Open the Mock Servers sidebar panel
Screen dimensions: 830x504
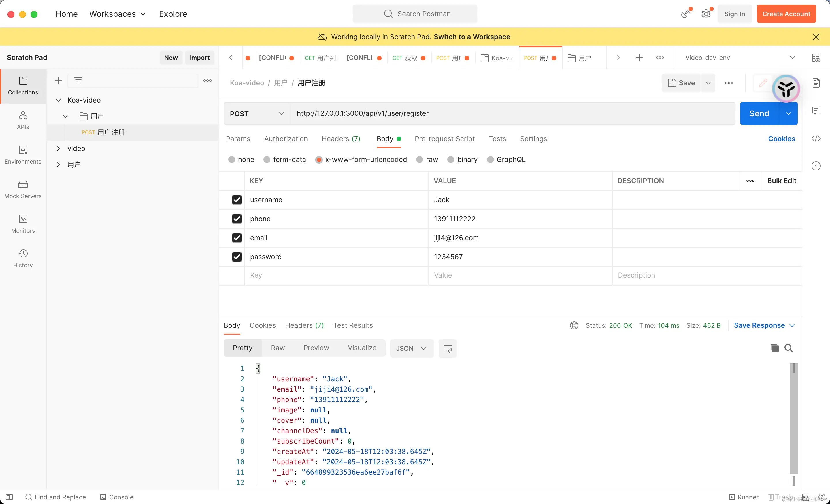click(23, 190)
